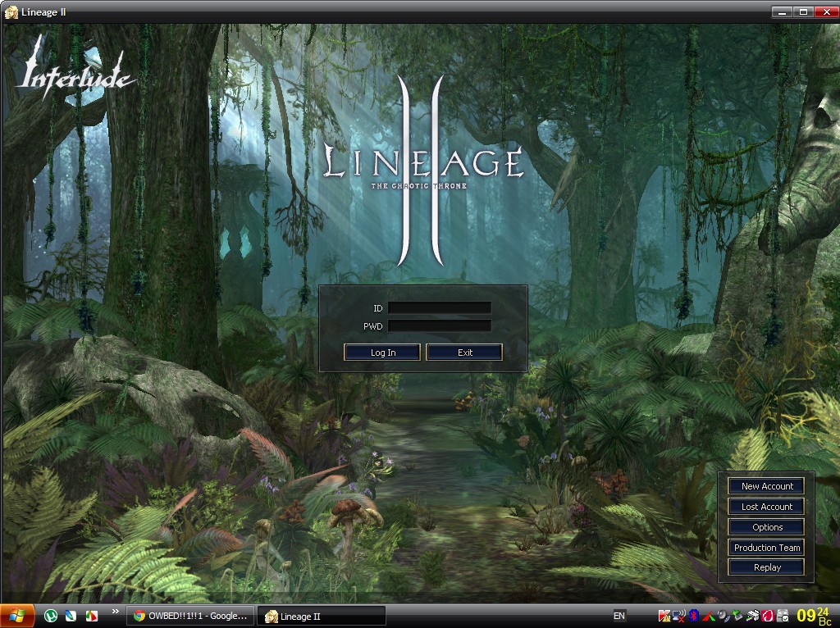
Task: View the Production Team credits
Action: (767, 548)
